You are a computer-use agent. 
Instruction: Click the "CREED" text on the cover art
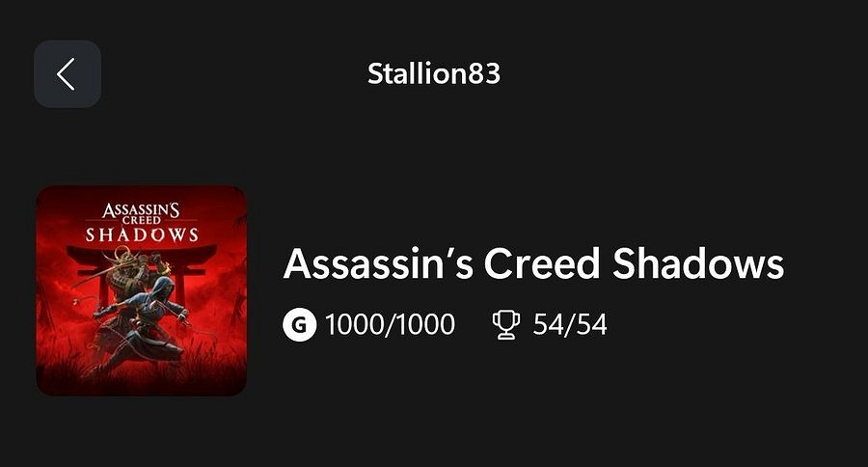(142, 220)
